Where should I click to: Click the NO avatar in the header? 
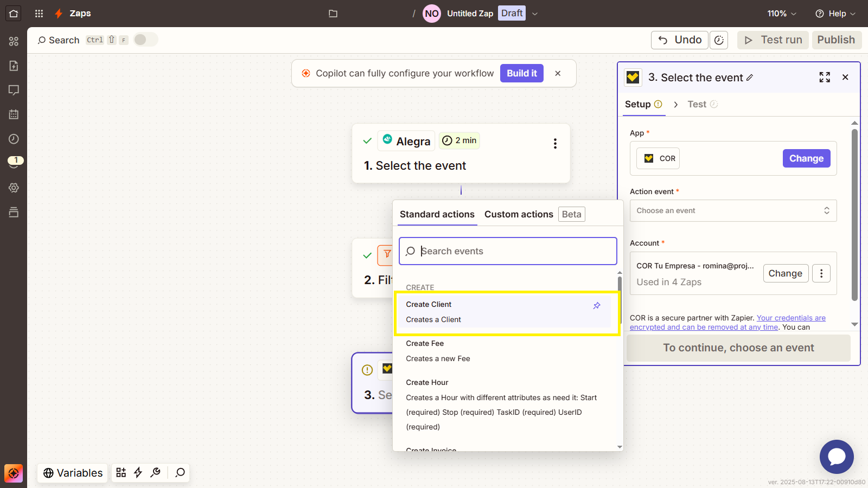[x=432, y=14]
